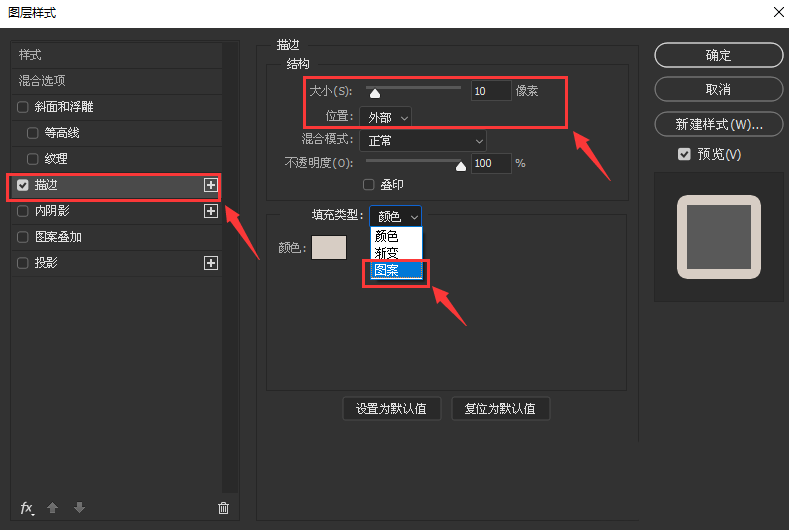This screenshot has height=530, width=789.
Task: Click the 新建样式(W)... button
Action: [719, 124]
